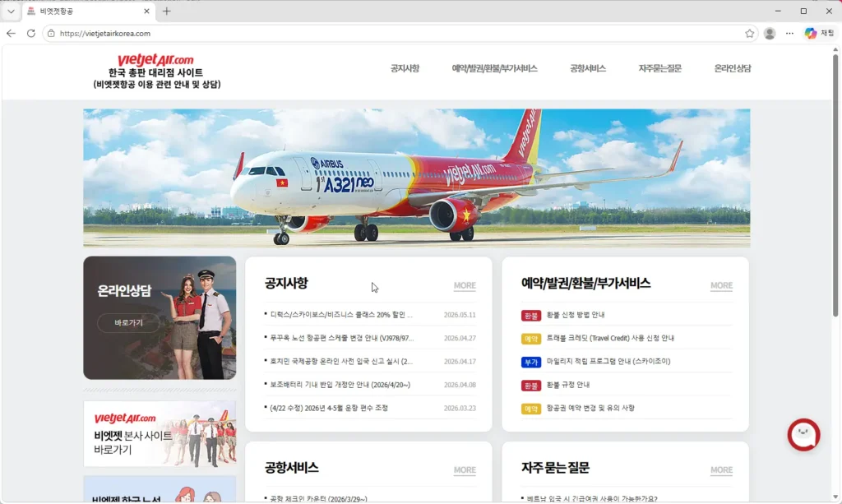Click the page vertical scrollbar thumb

[x=835, y=185]
